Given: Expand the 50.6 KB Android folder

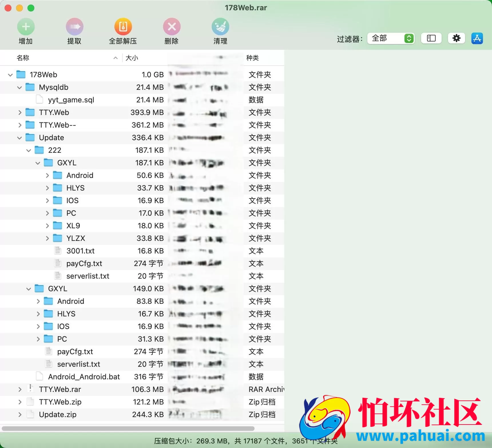Looking at the screenshot, I should pos(47,175).
